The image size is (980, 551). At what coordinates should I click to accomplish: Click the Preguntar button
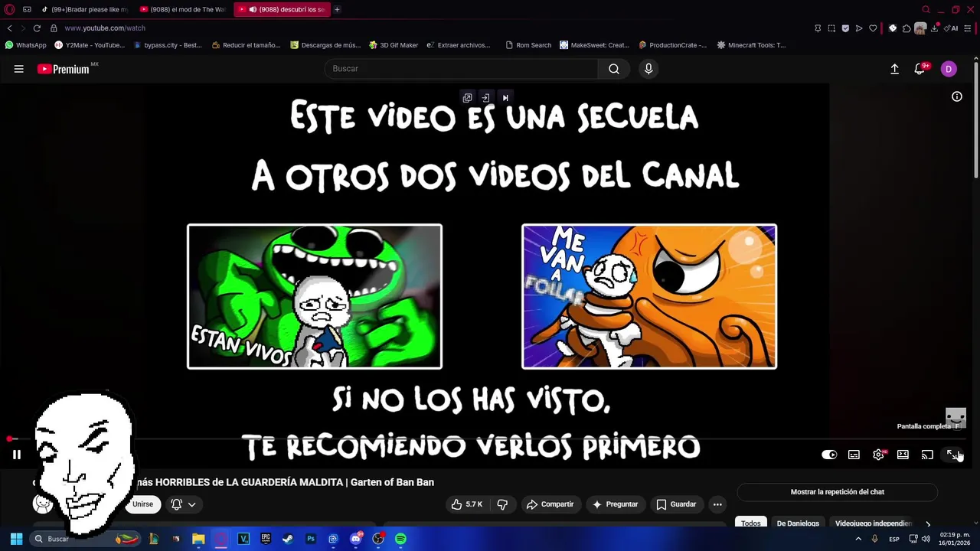click(615, 504)
